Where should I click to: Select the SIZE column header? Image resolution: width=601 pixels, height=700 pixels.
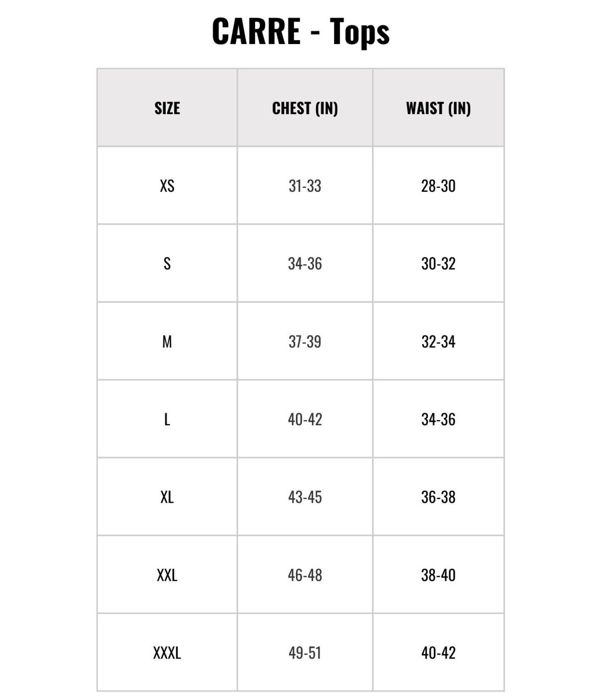167,108
